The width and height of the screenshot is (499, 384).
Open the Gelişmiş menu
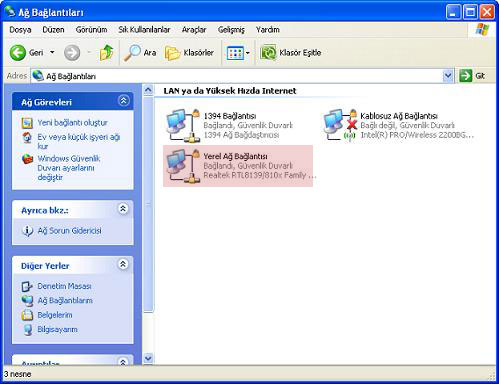pyautogui.click(x=231, y=30)
